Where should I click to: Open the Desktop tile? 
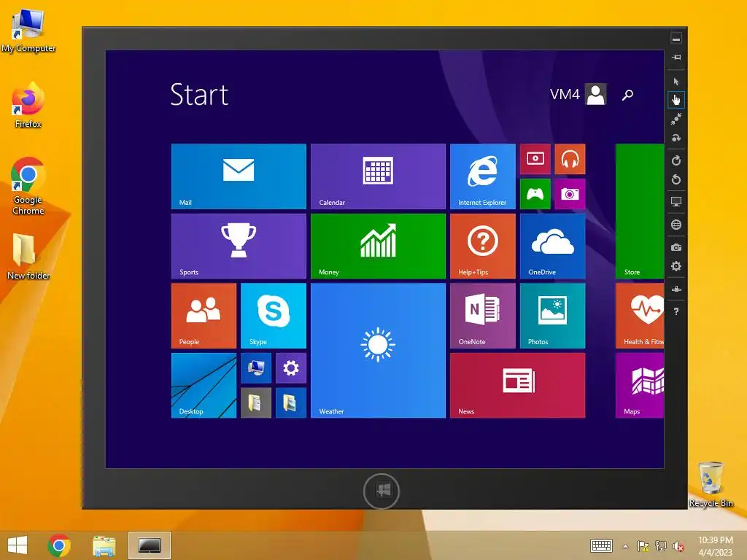pyautogui.click(x=204, y=385)
